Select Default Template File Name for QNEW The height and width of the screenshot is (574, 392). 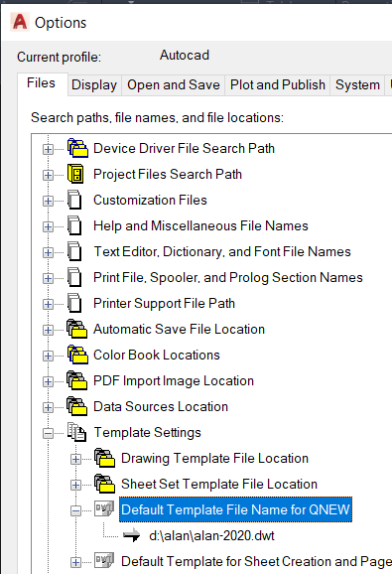click(x=236, y=509)
